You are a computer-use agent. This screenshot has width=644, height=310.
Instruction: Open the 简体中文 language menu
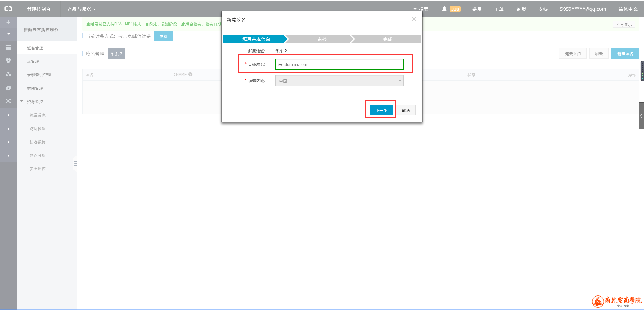click(628, 9)
